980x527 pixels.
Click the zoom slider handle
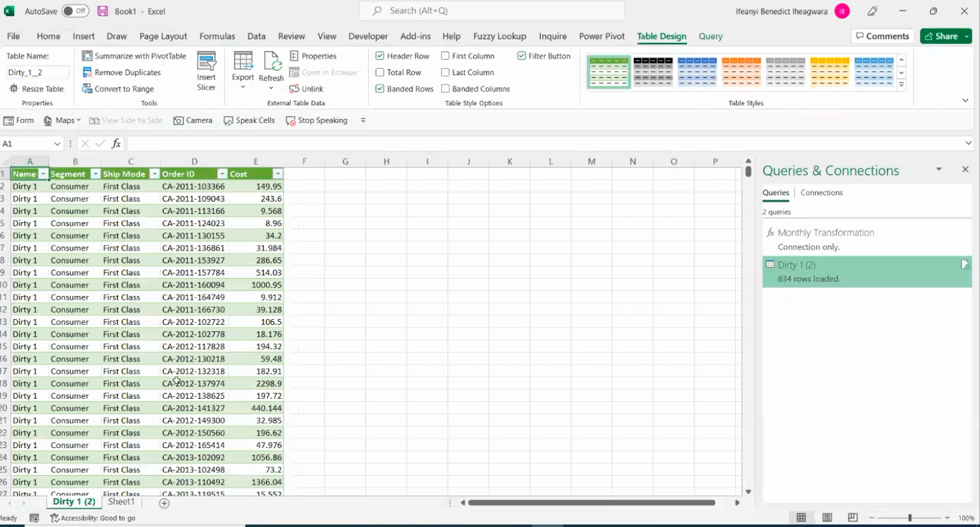coord(910,518)
